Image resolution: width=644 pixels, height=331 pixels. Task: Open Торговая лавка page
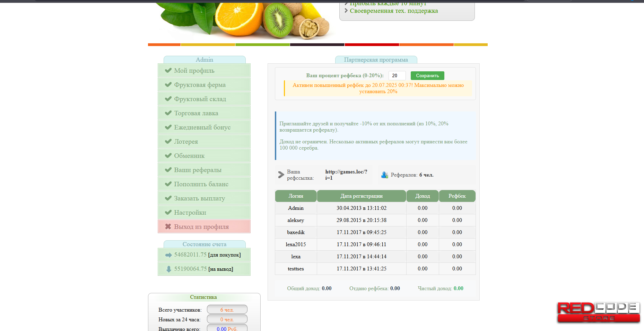tap(204, 113)
